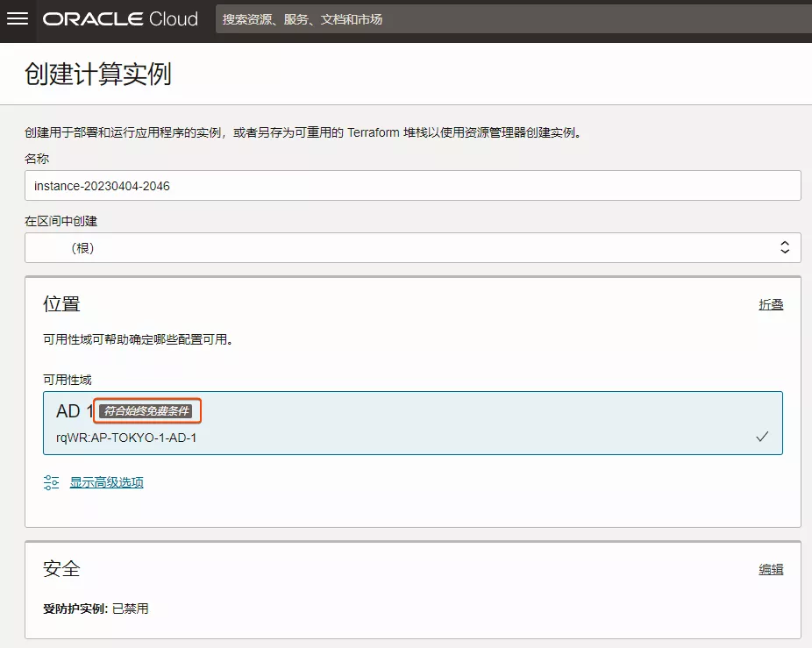This screenshot has height=648, width=812.
Task: Click the 符合始终免费条件 free-tier badge
Action: 147,409
